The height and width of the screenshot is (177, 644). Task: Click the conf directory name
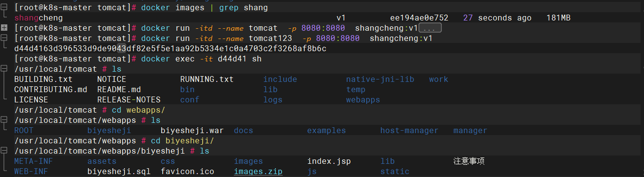(190, 100)
